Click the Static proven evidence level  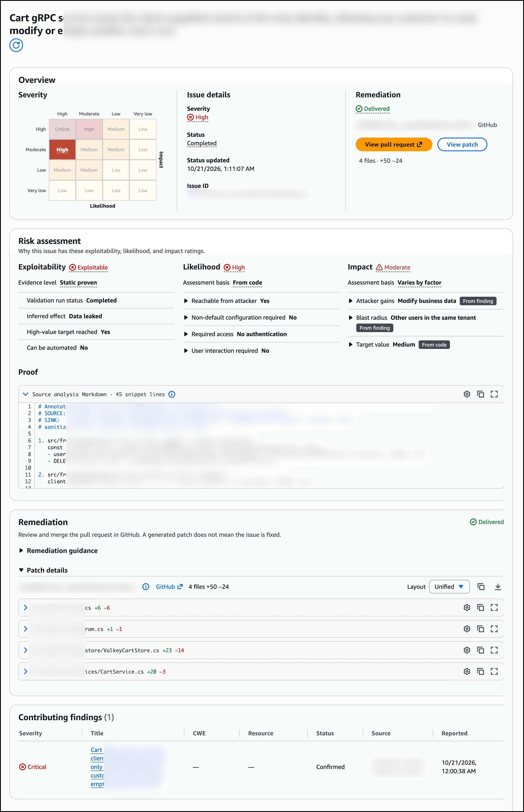[78, 283]
